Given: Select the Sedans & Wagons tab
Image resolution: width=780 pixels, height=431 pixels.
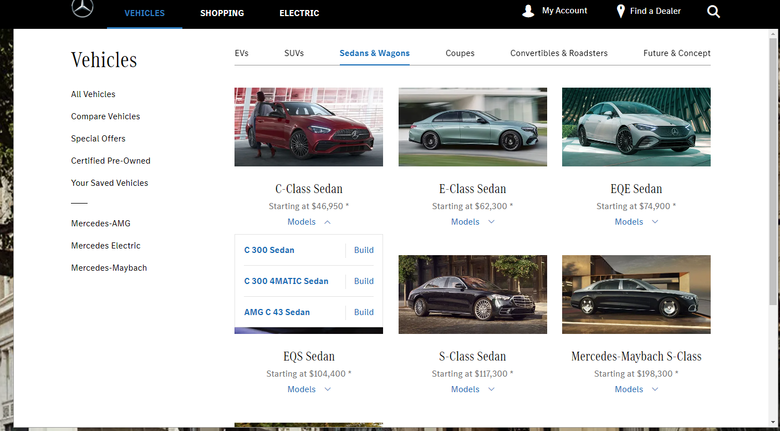Looking at the screenshot, I should tap(375, 53).
